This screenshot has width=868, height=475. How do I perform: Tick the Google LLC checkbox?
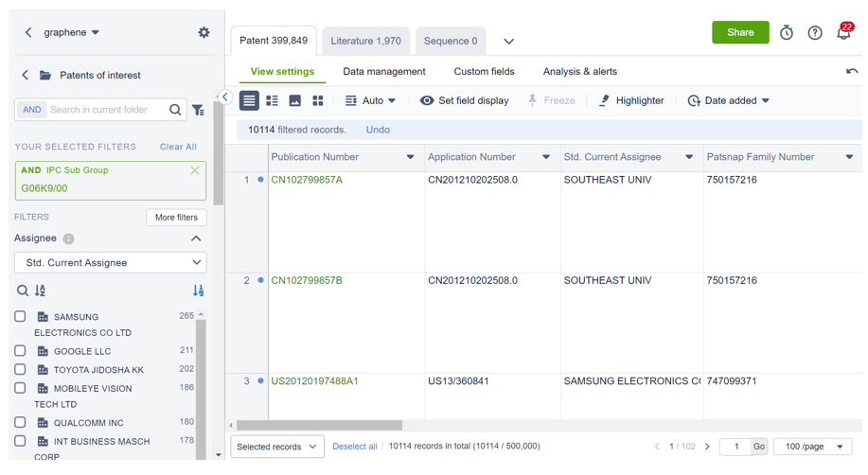coord(20,351)
